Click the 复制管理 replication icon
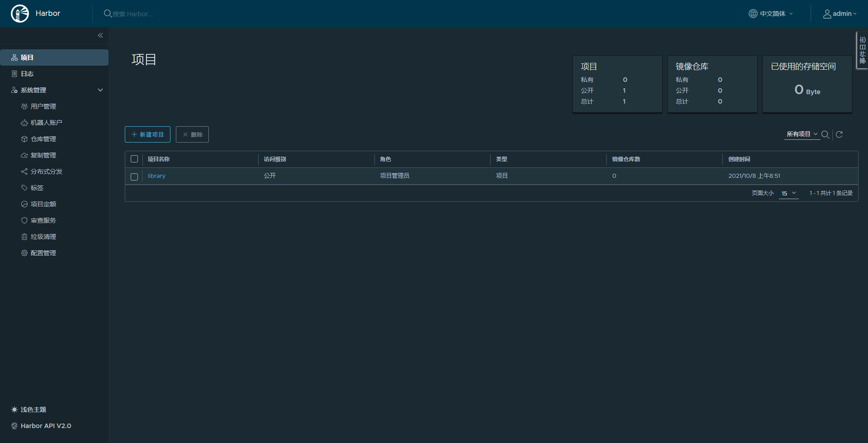Viewport: 868px width, 443px height. click(24, 155)
